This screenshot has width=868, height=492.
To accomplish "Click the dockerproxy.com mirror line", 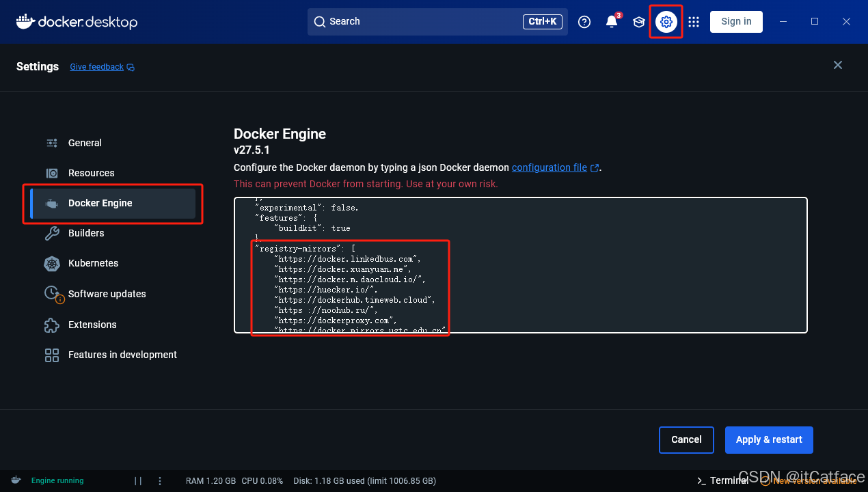I will [336, 320].
